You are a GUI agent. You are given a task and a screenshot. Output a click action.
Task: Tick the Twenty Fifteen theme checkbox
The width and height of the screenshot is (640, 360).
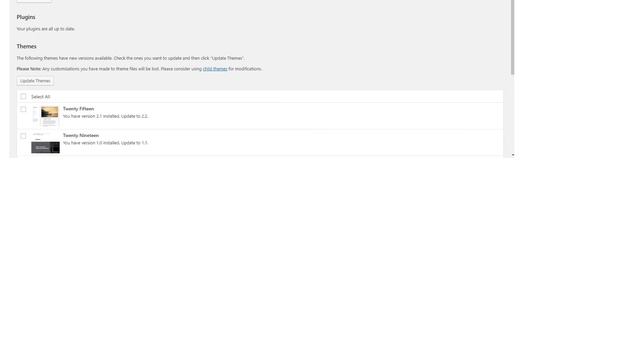(23, 109)
